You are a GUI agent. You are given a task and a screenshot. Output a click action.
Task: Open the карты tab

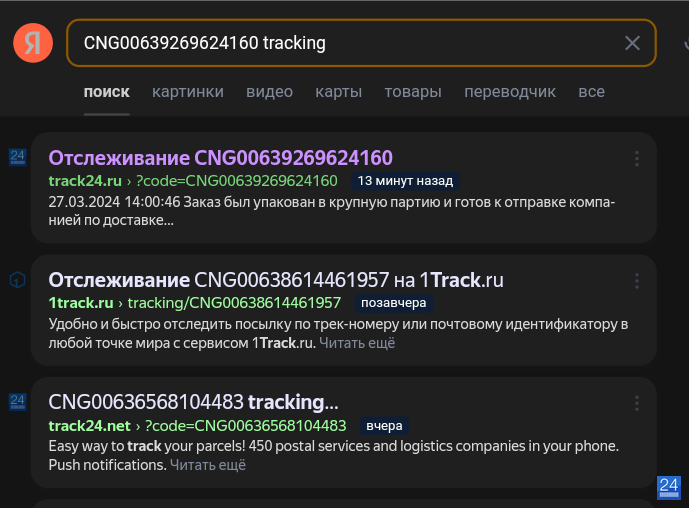pyautogui.click(x=338, y=92)
